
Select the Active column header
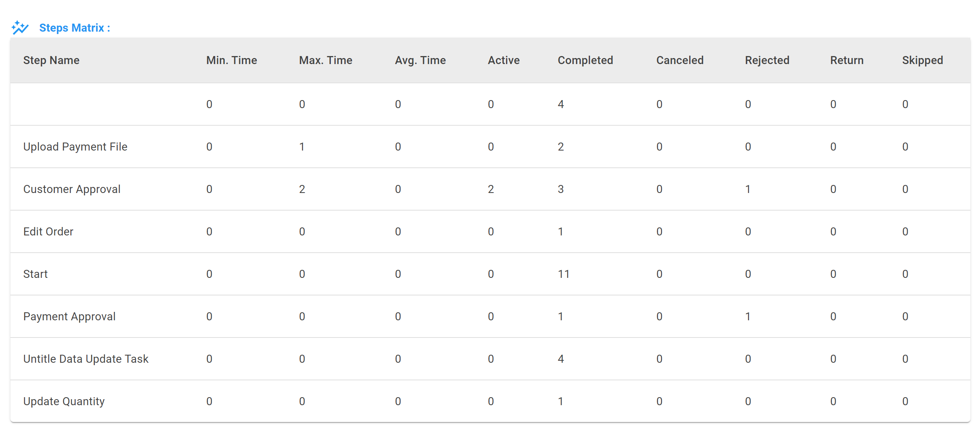point(504,60)
